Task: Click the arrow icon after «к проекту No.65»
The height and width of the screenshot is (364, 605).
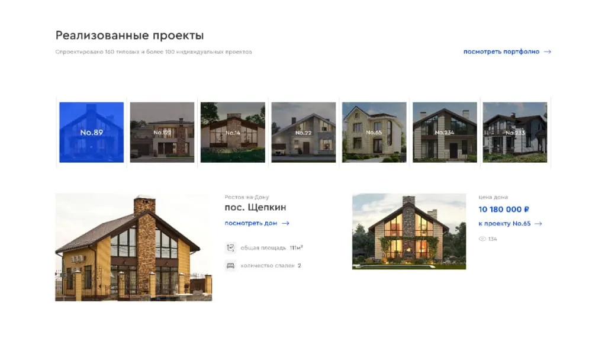Action: coord(538,224)
